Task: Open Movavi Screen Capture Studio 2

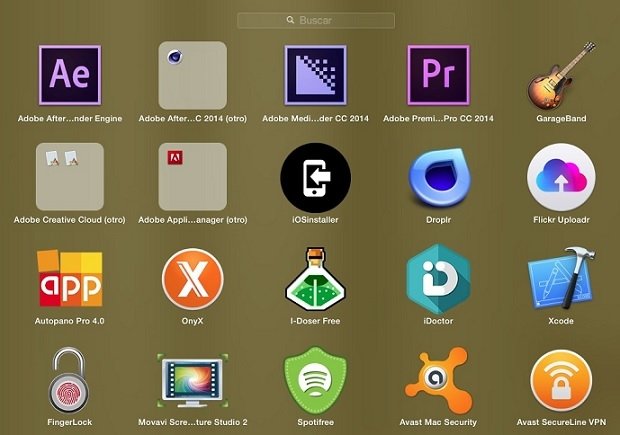Action: click(x=193, y=380)
